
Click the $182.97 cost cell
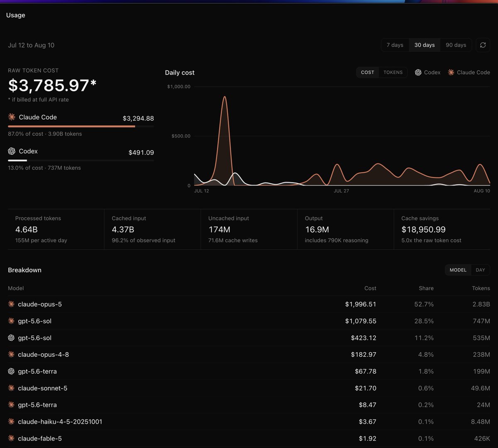[364, 355]
